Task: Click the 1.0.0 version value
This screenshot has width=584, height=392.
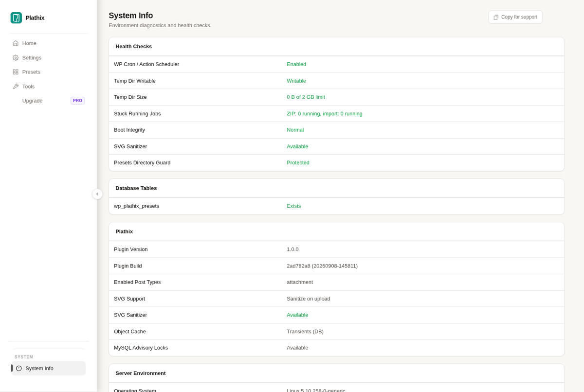Action: point(292,249)
